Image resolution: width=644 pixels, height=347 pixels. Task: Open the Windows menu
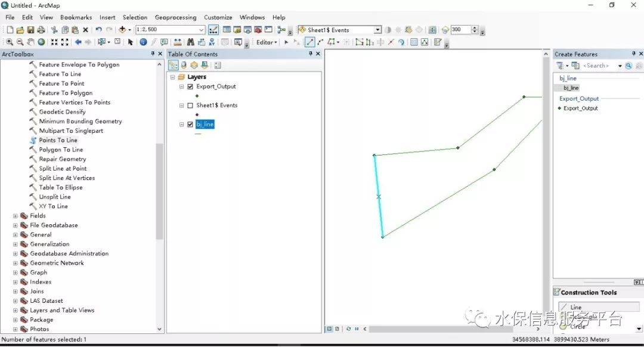(x=252, y=17)
